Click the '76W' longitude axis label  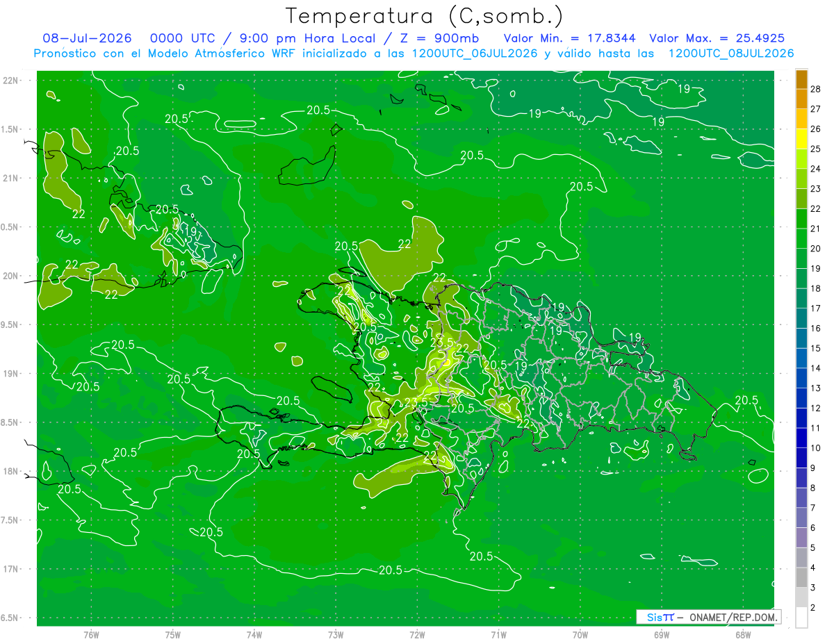[x=91, y=634]
